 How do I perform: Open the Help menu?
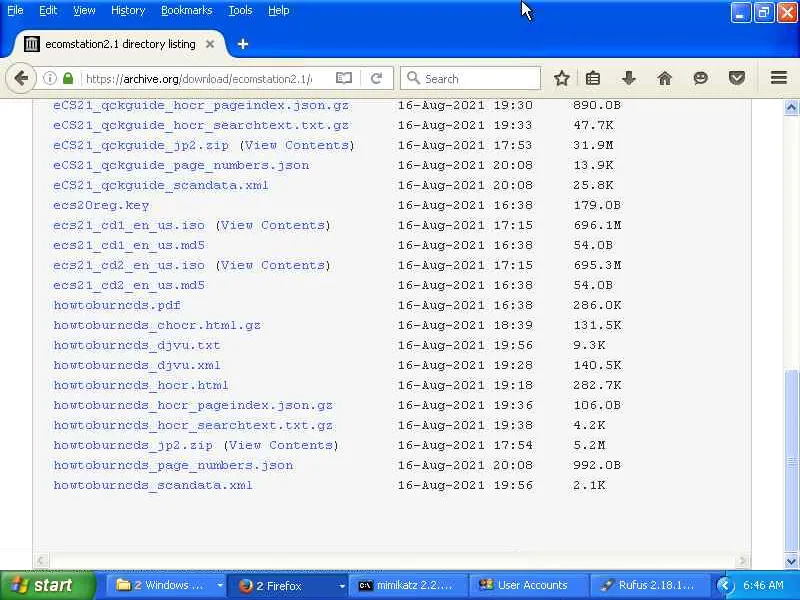coord(279,10)
